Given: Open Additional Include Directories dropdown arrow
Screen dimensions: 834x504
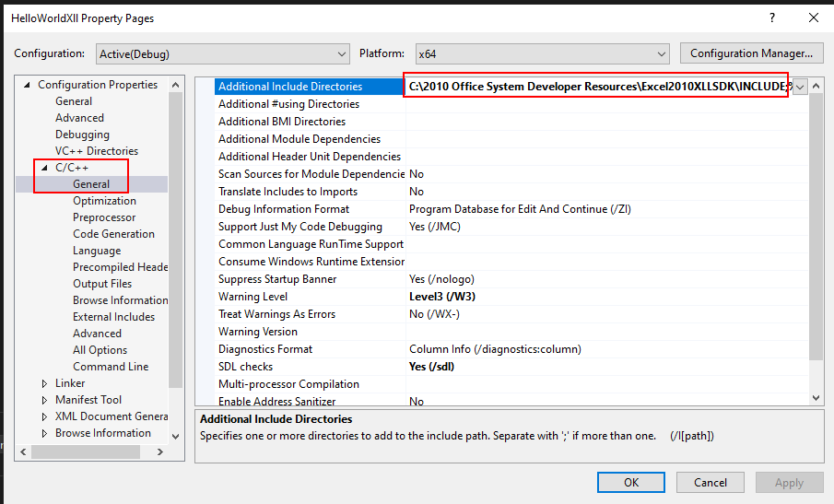Looking at the screenshot, I should pyautogui.click(x=800, y=87).
